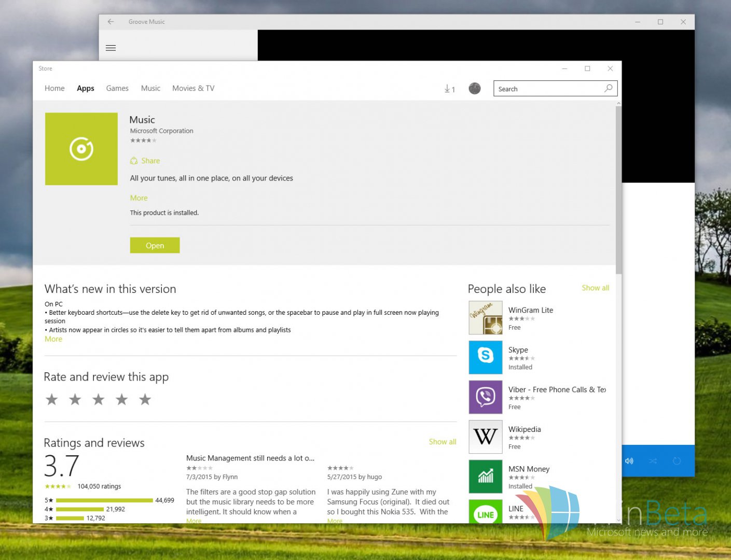
Task: Switch to the Music tab in Store
Action: coord(150,88)
